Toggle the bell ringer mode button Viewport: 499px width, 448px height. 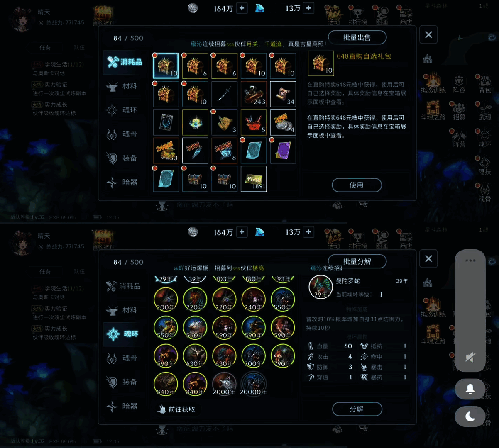tap(470, 389)
